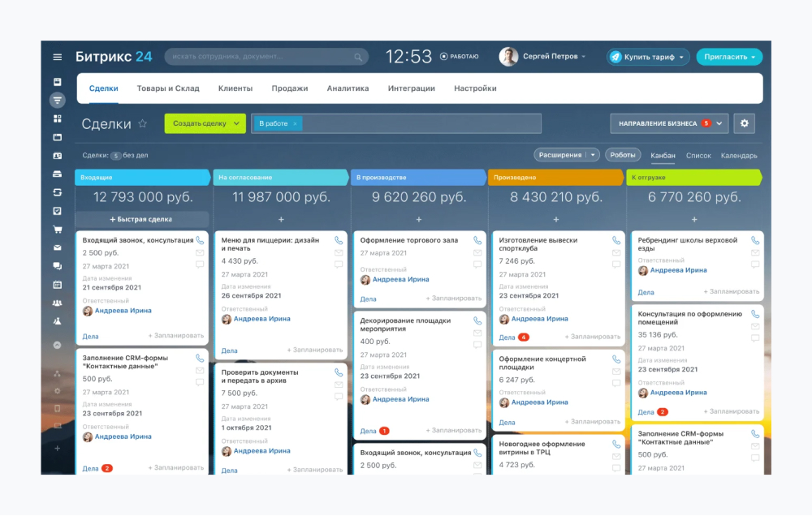Select the orange Произведено stage header
Image resolution: width=812 pixels, height=516 pixels.
coord(555,177)
